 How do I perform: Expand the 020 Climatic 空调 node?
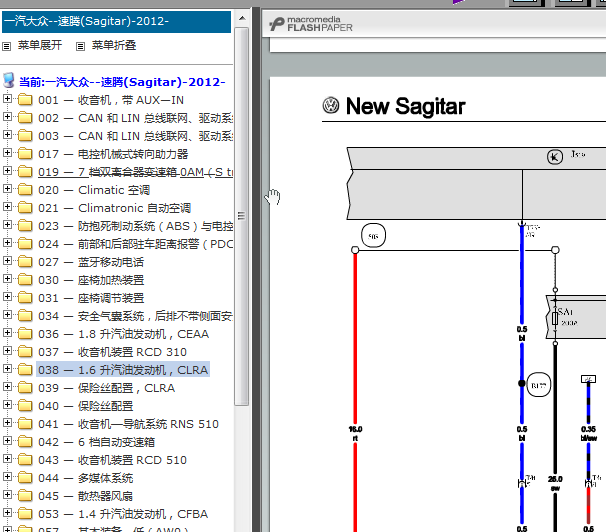coord(7,189)
